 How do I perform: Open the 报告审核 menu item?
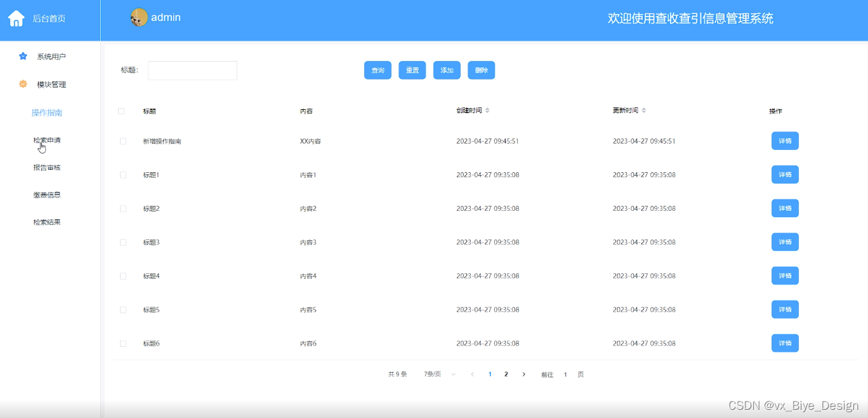[x=47, y=168]
